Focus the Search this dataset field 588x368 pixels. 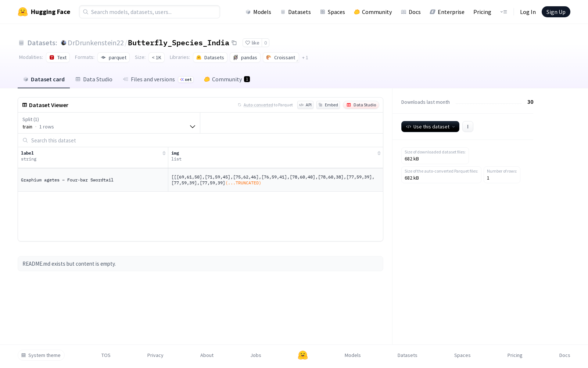[200, 140]
